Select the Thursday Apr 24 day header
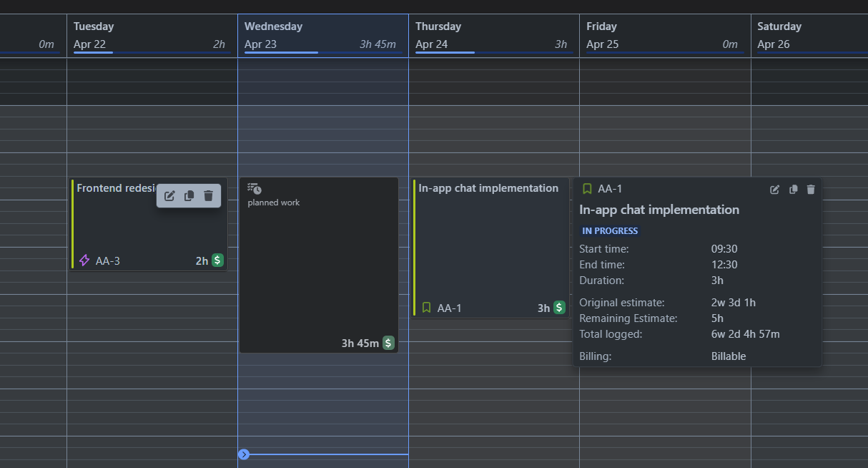 click(x=494, y=35)
